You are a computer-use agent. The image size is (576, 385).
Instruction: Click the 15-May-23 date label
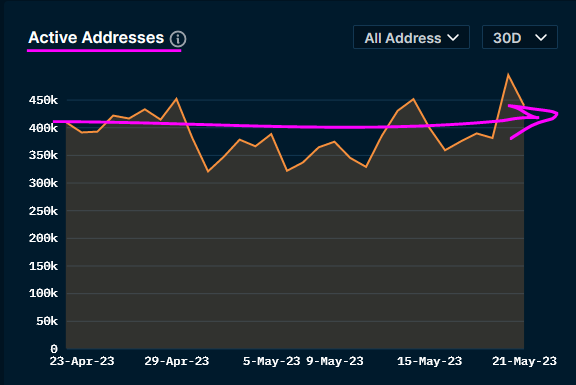pos(429,361)
